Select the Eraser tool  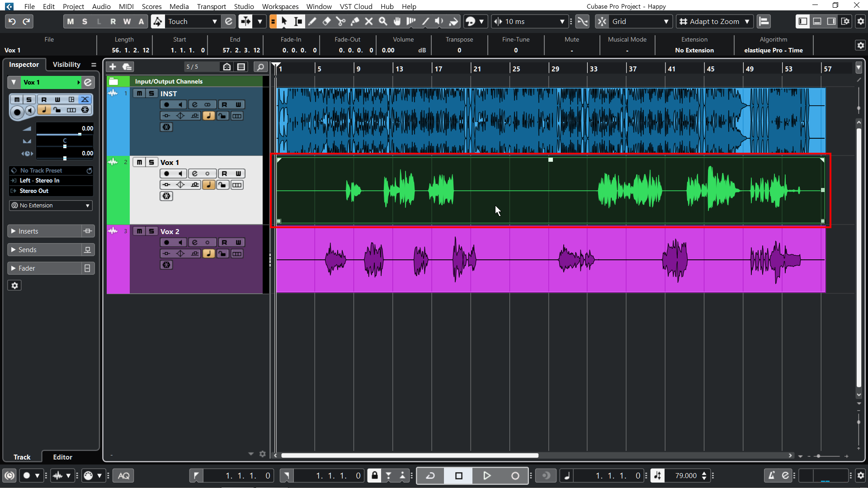(326, 22)
